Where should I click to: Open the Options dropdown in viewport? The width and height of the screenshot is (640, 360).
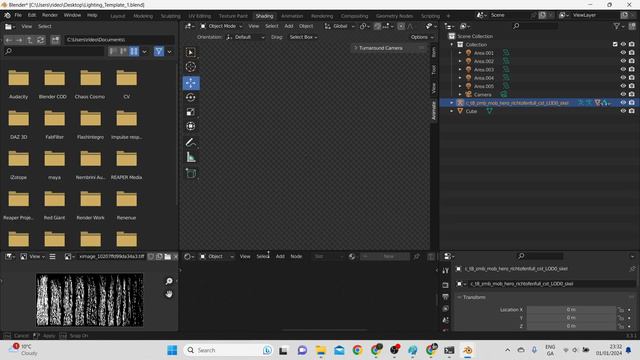(422, 37)
